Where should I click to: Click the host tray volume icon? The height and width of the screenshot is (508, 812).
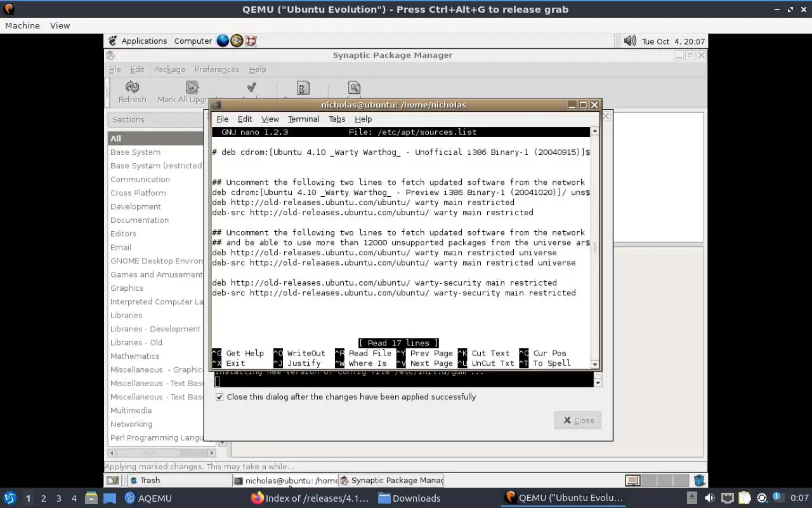(x=710, y=498)
